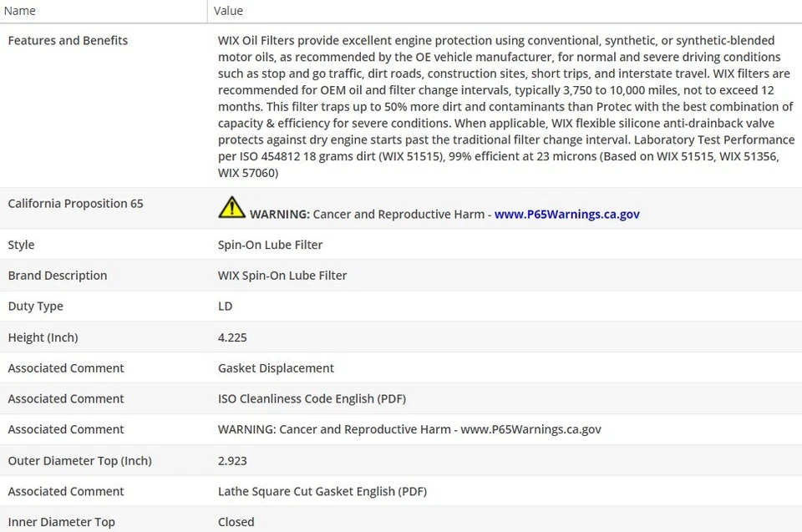Viewport: 802px width, 532px height.
Task: Select the Height (Inch) row label
Action: click(43, 337)
